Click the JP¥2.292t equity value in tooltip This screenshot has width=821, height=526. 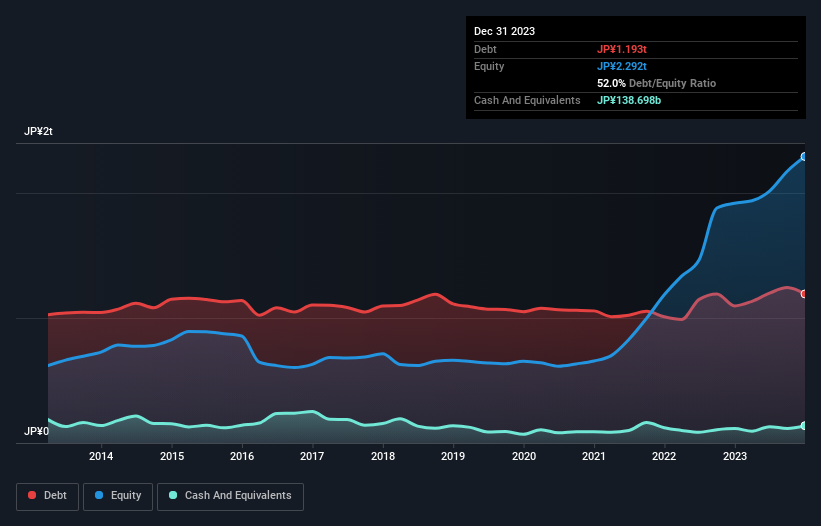pyautogui.click(x=622, y=66)
